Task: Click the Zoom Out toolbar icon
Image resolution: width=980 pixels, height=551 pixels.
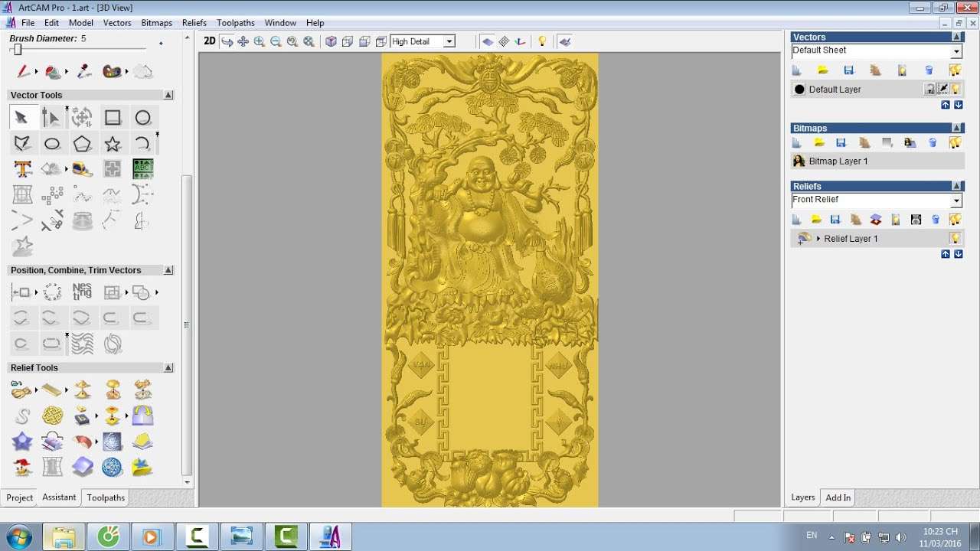Action: (x=276, y=41)
